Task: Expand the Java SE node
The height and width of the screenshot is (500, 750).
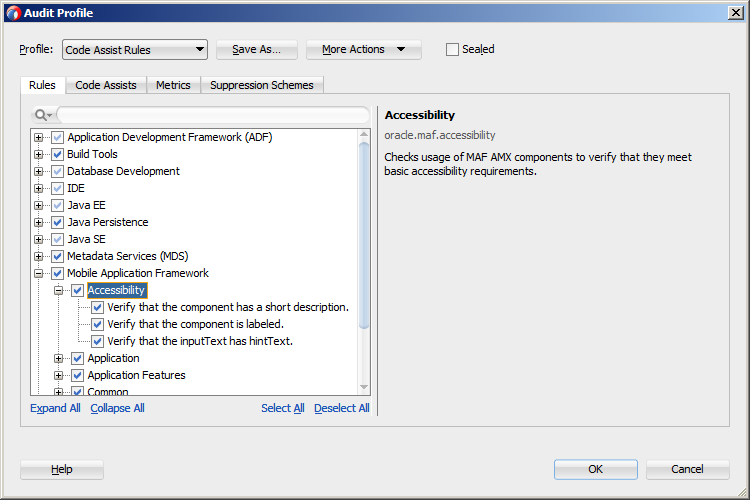Action: 38,239
